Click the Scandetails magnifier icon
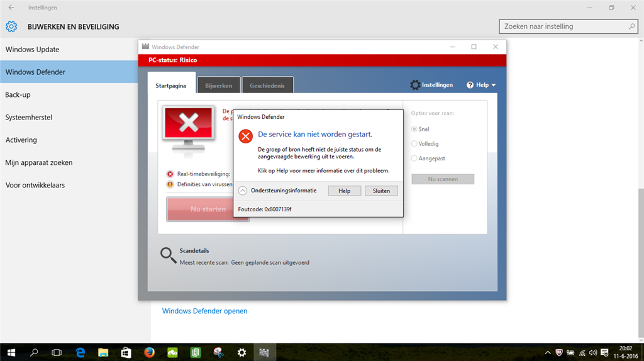This screenshot has height=361, width=644. [168, 255]
